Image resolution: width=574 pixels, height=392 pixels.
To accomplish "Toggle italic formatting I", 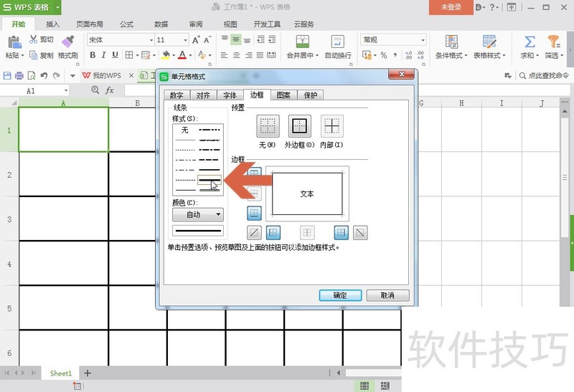I will point(103,55).
